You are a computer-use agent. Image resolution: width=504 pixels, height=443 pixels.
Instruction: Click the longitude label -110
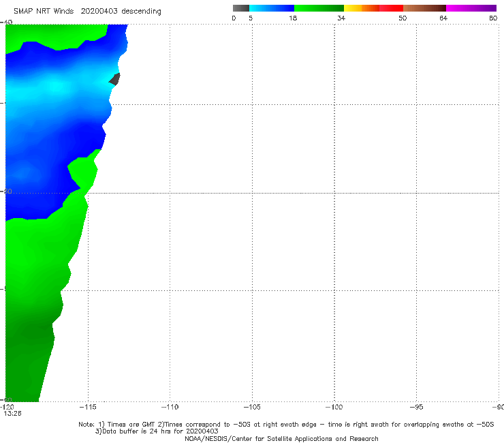(170, 407)
